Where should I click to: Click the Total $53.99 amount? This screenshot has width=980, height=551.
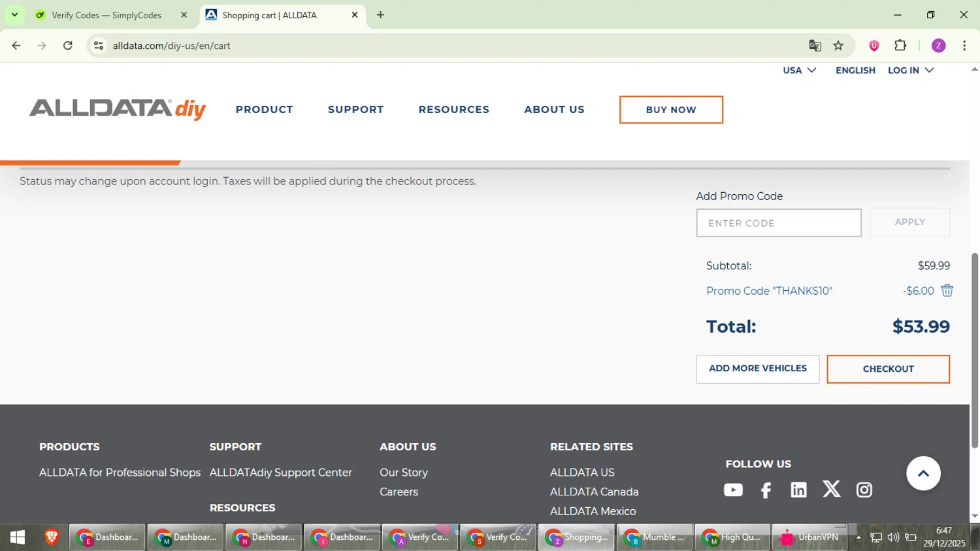click(921, 326)
